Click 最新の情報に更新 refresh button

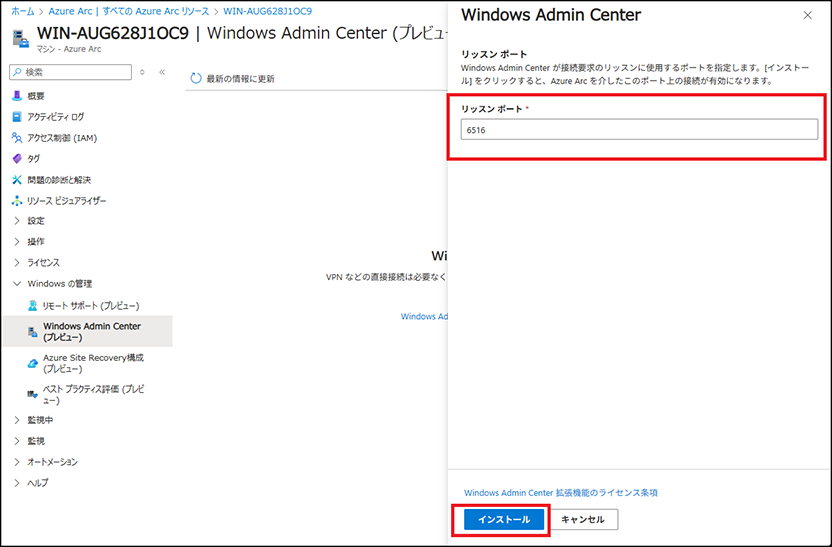click(232, 79)
